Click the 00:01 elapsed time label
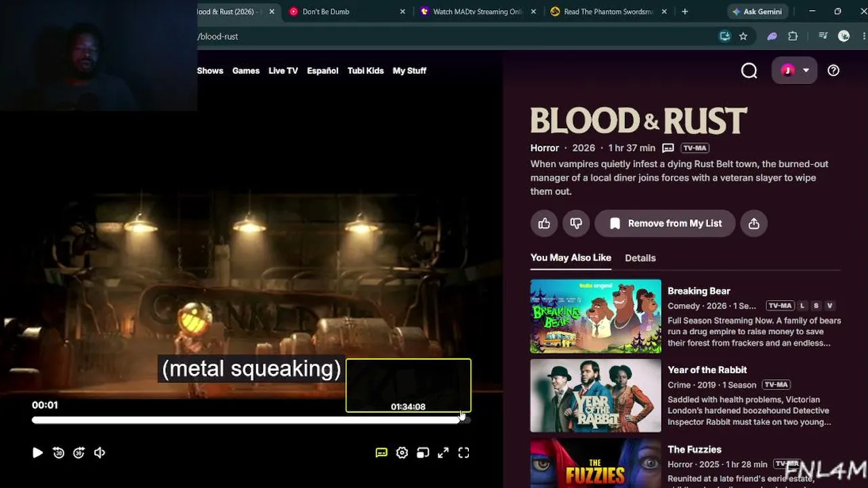 click(x=45, y=405)
